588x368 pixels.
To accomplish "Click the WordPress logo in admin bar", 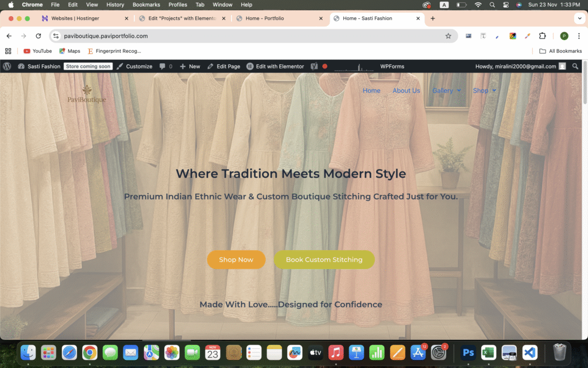I will coord(7,66).
